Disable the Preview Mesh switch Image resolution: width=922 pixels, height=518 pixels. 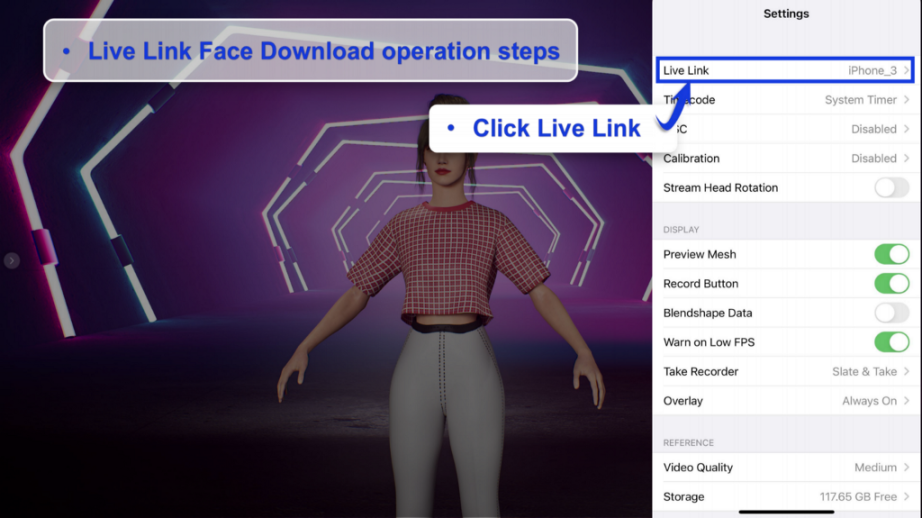[890, 255]
